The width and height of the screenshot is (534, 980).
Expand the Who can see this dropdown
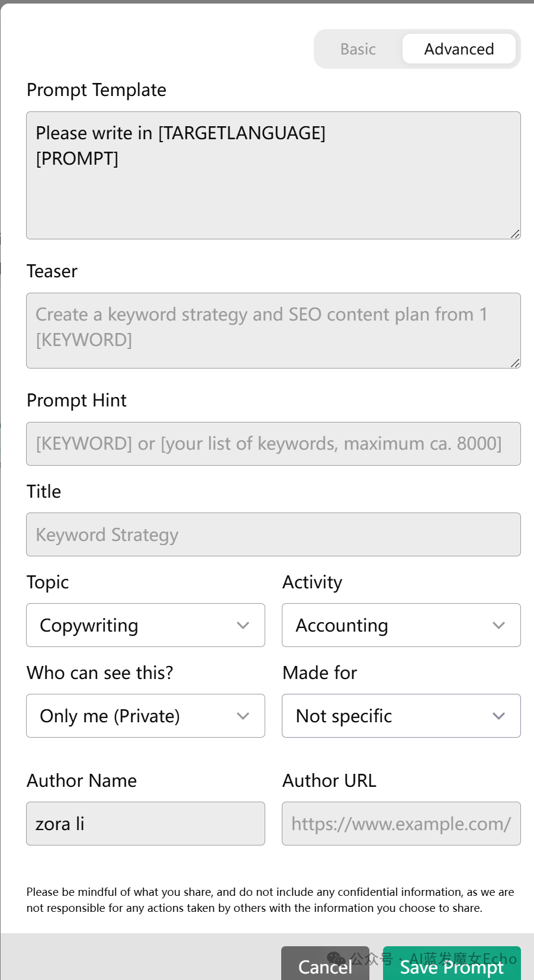click(x=146, y=716)
